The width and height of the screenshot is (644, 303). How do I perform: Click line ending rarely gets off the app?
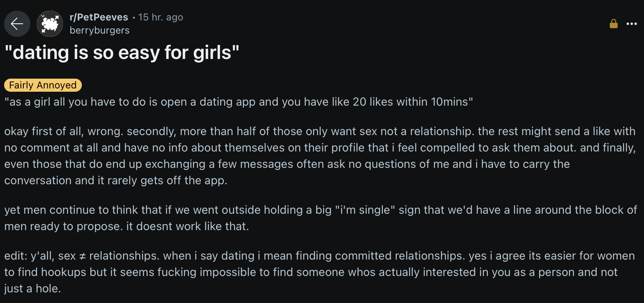[x=116, y=181]
